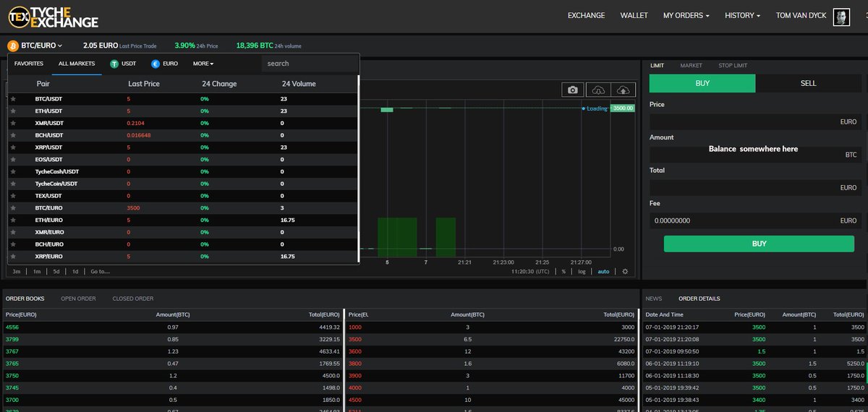868x412 pixels.
Task: Click the Price input field
Action: [755, 122]
